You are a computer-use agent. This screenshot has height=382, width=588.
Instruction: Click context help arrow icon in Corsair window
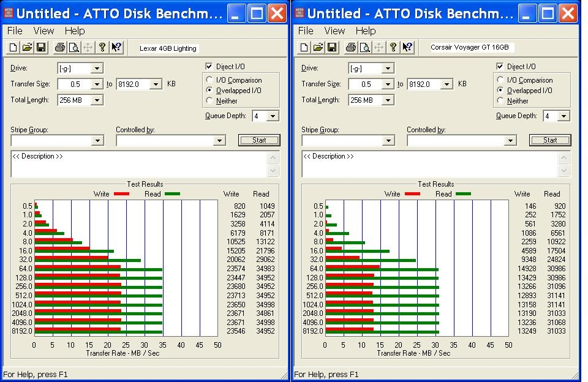407,47
